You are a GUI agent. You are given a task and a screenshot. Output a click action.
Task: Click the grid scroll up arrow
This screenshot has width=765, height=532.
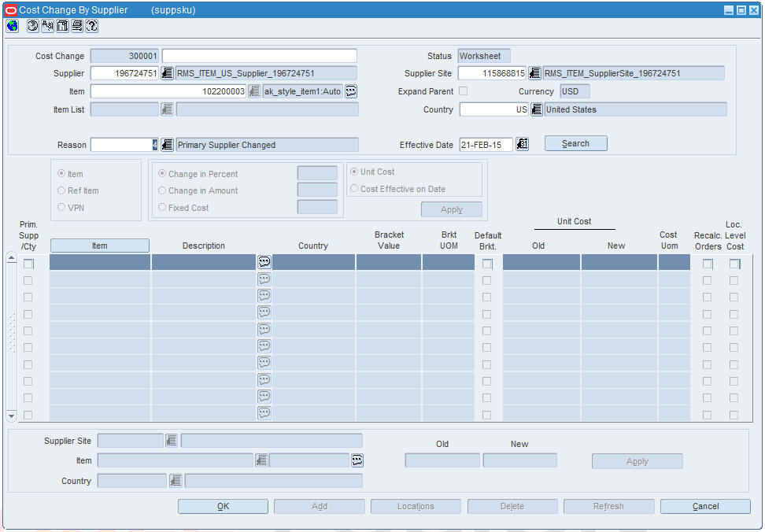tap(11, 258)
